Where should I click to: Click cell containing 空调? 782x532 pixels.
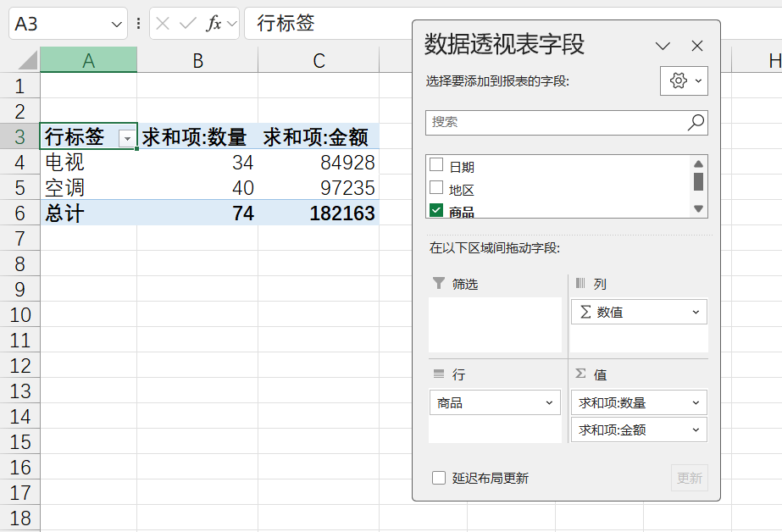89,187
